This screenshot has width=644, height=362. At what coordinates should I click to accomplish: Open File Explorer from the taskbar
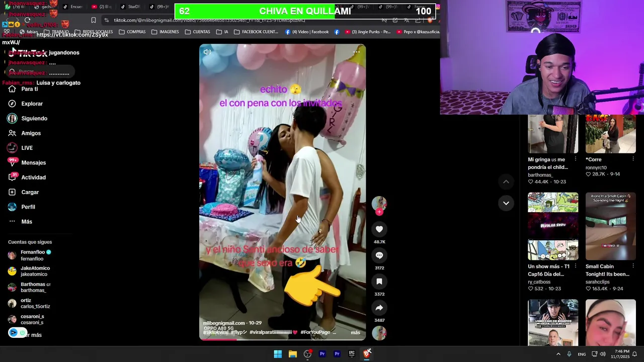[x=293, y=354]
